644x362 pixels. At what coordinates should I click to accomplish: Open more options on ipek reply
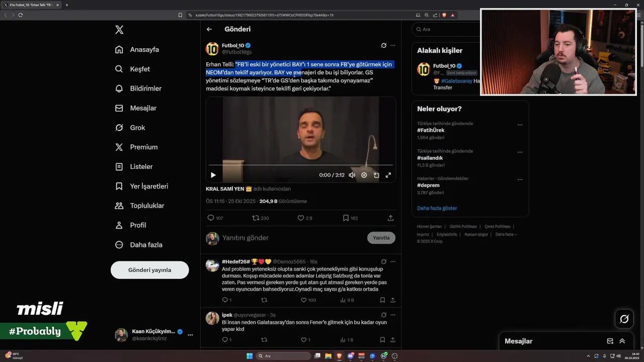coord(393,315)
